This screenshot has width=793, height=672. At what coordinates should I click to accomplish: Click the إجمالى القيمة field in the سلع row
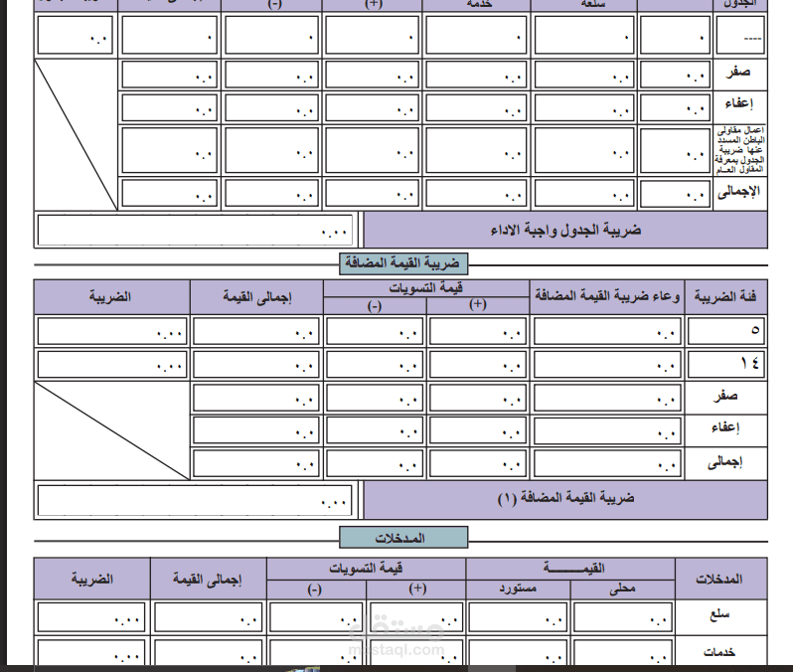pos(209,617)
